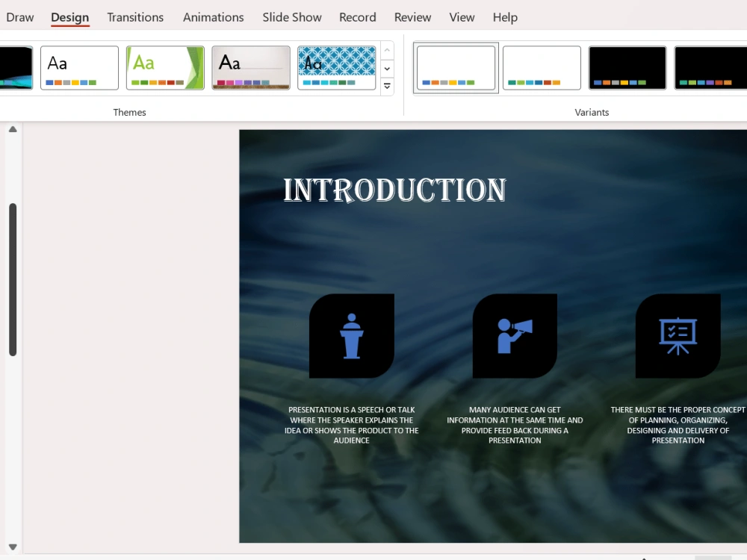Open the View tab

click(462, 17)
